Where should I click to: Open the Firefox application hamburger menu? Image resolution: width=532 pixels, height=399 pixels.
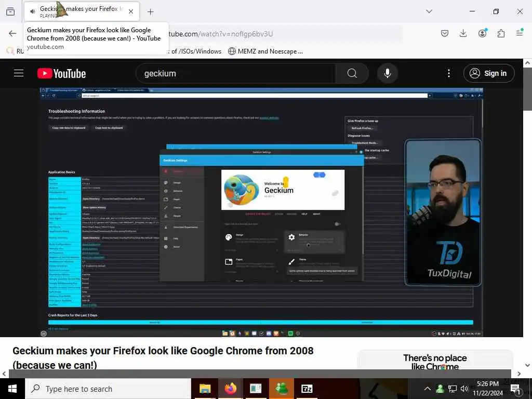(520, 33)
